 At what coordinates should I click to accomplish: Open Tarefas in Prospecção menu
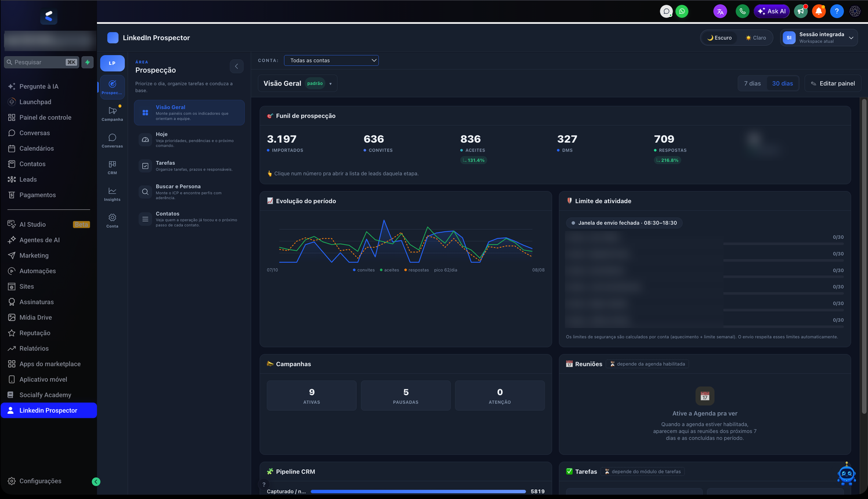(x=189, y=166)
